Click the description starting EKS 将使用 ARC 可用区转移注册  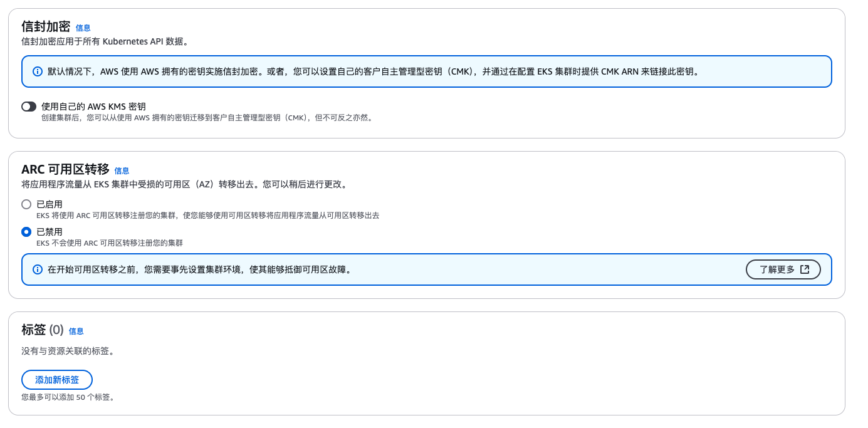coord(208,216)
